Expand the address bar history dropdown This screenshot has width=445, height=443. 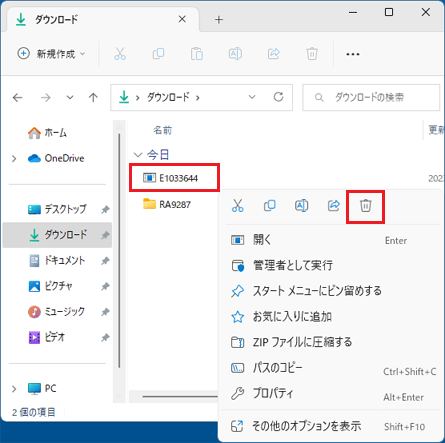[252, 97]
